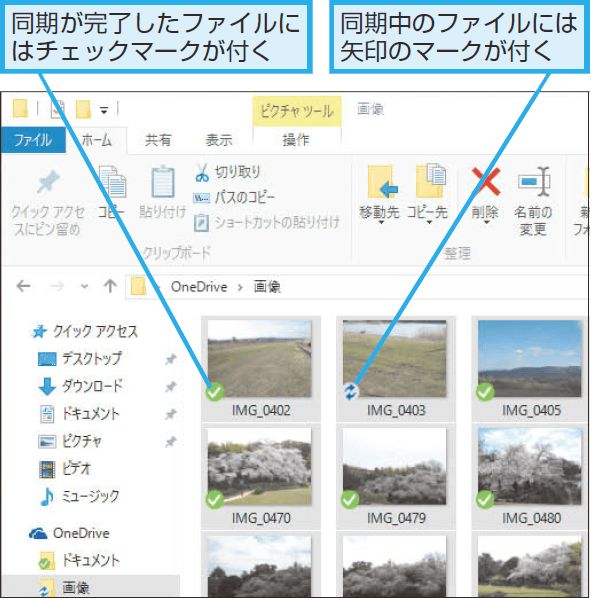Click the Paste (貼り付け) clipboard icon
595x598 pixels.
point(163,182)
